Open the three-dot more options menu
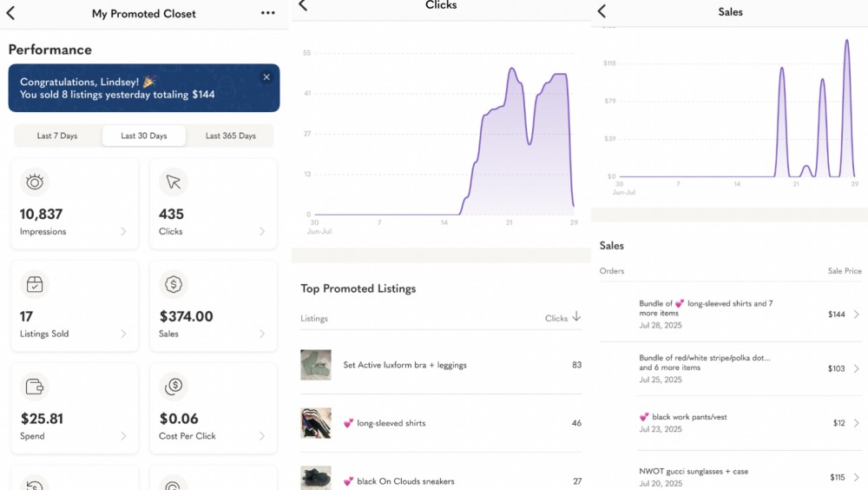 point(268,13)
